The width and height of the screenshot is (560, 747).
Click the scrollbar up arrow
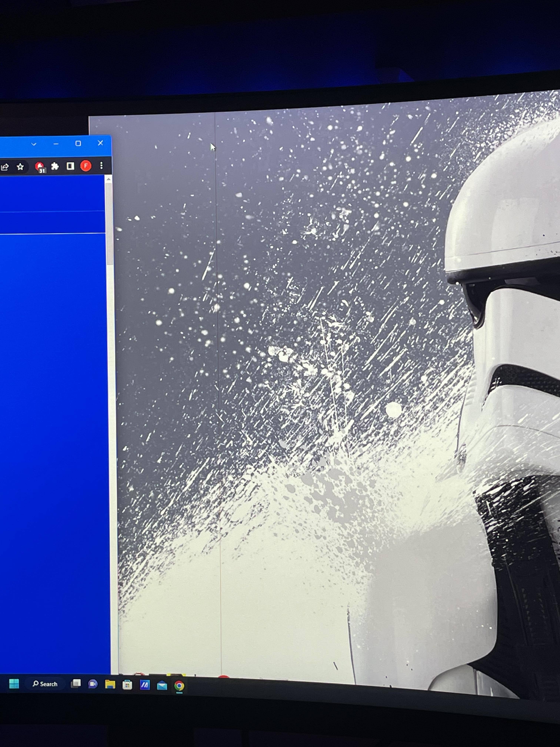tap(108, 179)
